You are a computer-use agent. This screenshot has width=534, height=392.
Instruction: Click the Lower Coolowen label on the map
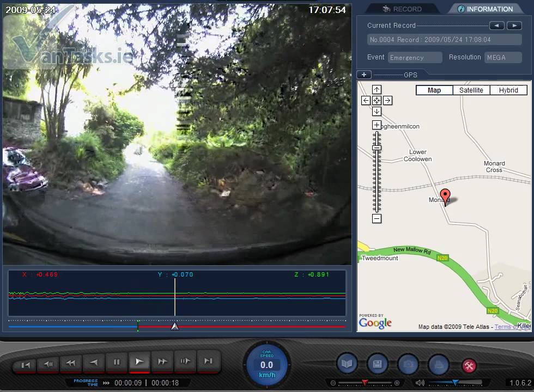[417, 156]
